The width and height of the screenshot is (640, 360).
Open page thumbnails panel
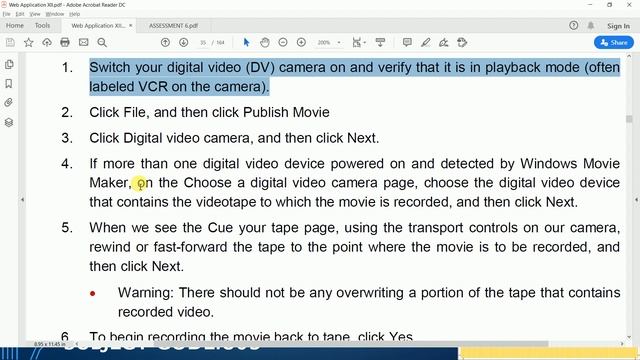9,64
